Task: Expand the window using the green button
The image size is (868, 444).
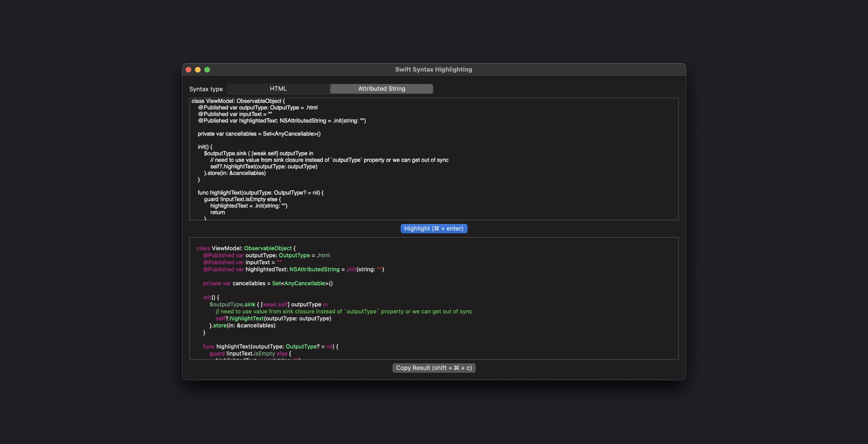Action: (x=207, y=70)
